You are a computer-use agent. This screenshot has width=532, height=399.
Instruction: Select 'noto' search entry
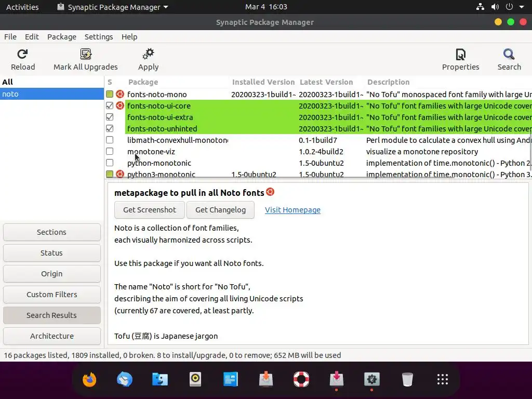52,94
